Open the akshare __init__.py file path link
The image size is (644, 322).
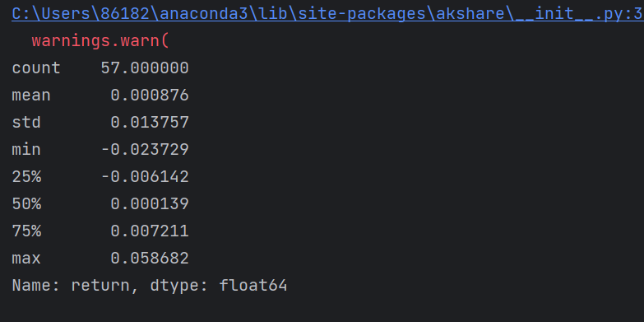coord(327,14)
